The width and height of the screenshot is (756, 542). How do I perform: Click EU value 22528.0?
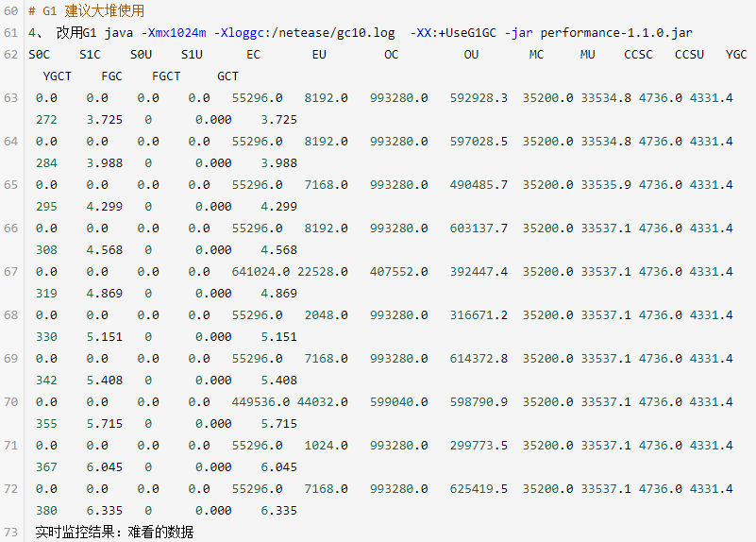coord(323,271)
